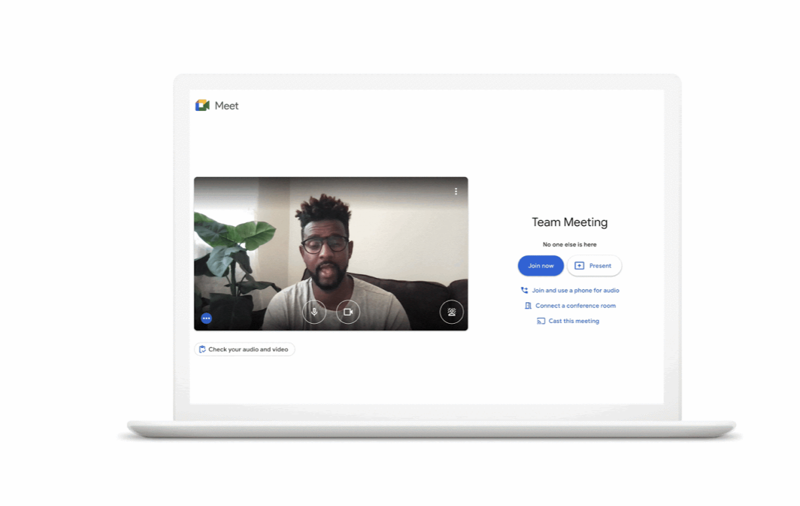Image resolution: width=800 pixels, height=506 pixels.
Task: Click the clipboard icon in audio check button
Action: point(203,349)
